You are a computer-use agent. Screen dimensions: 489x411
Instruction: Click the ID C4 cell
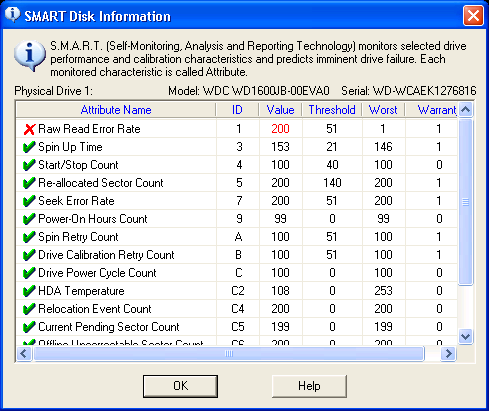point(238,309)
